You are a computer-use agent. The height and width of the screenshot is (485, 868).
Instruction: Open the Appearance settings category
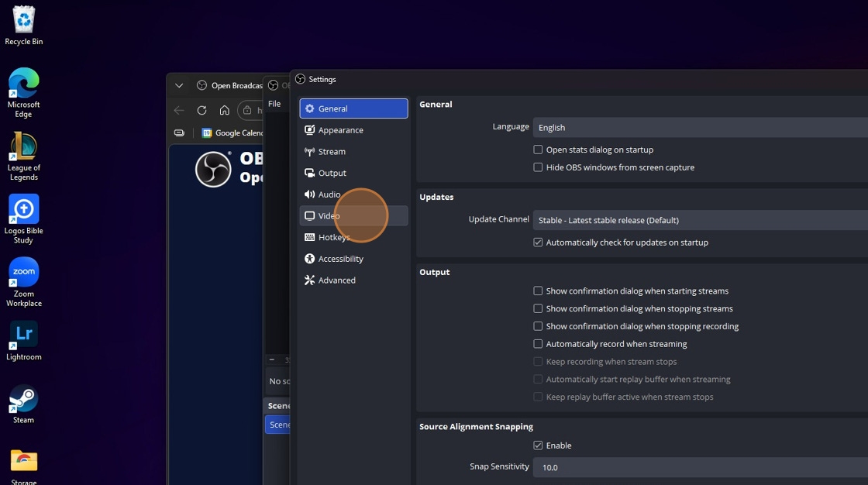tap(353, 130)
